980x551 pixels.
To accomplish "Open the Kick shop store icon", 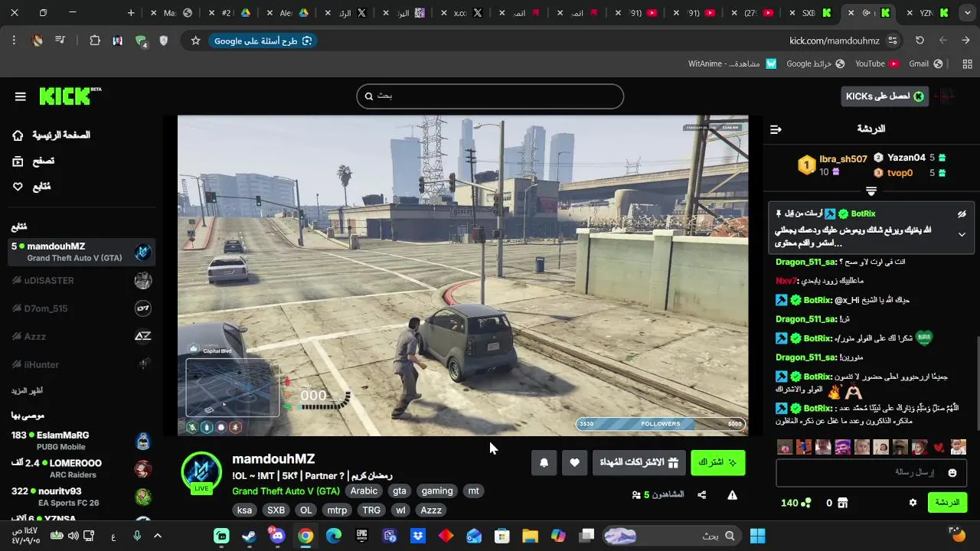I will (x=842, y=503).
